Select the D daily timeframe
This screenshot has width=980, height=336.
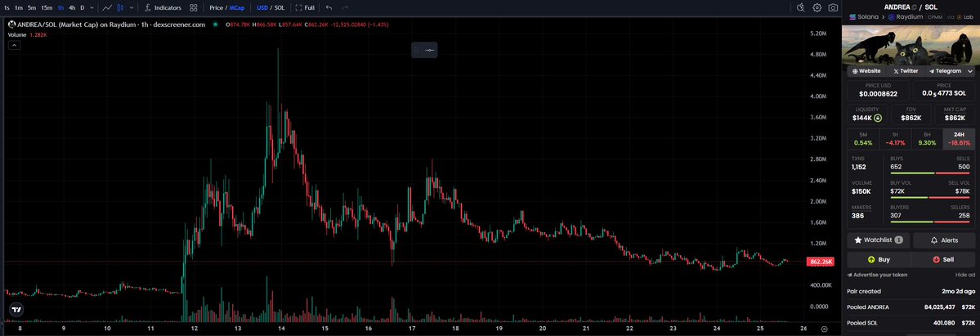[x=82, y=7]
